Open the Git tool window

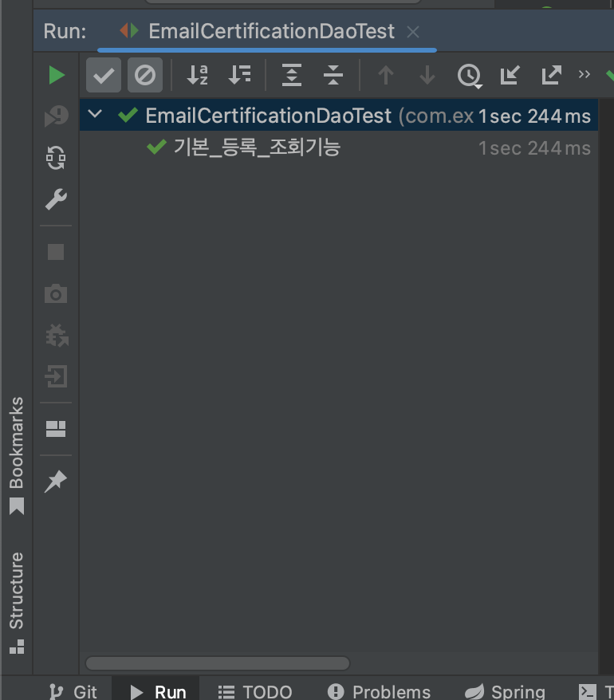tap(73, 691)
